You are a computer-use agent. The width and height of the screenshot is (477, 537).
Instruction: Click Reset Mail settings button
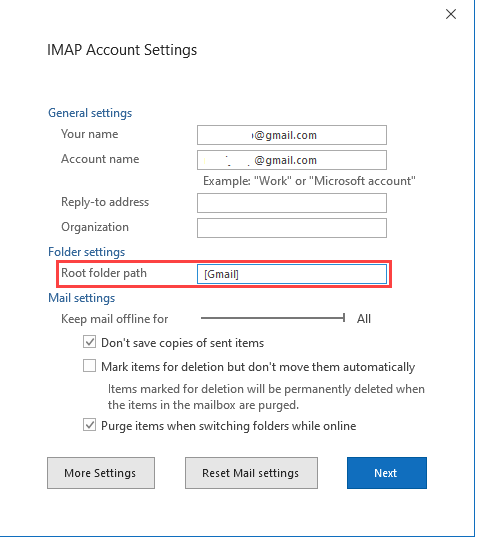pyautogui.click(x=251, y=473)
